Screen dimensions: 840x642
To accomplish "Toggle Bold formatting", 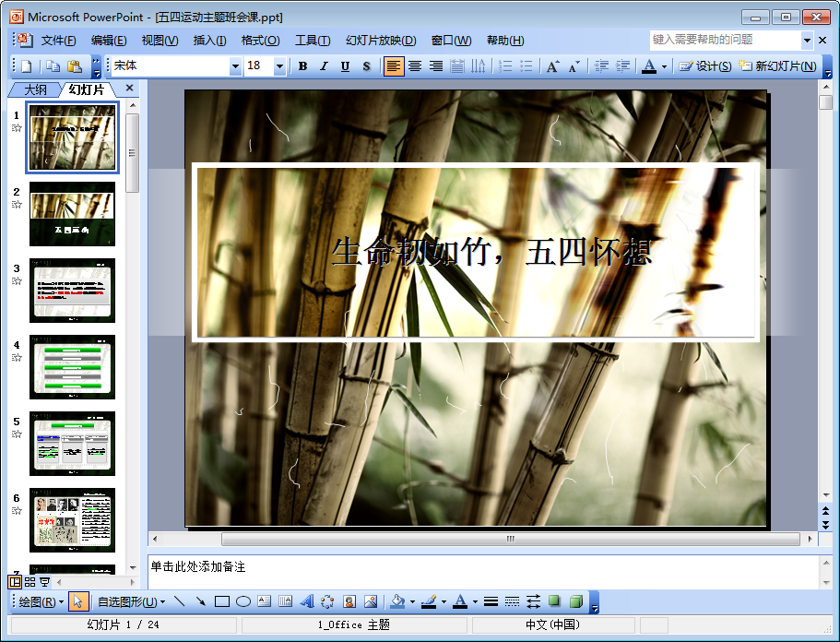I will click(x=302, y=65).
